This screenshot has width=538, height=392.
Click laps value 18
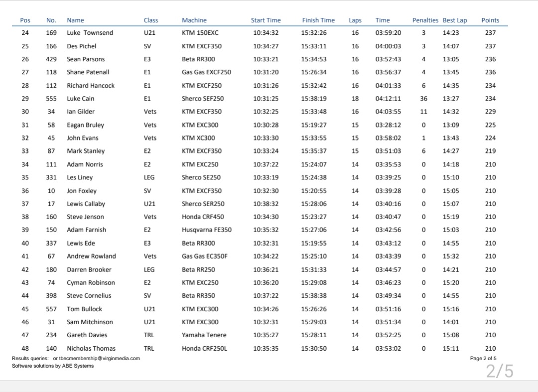click(x=355, y=99)
